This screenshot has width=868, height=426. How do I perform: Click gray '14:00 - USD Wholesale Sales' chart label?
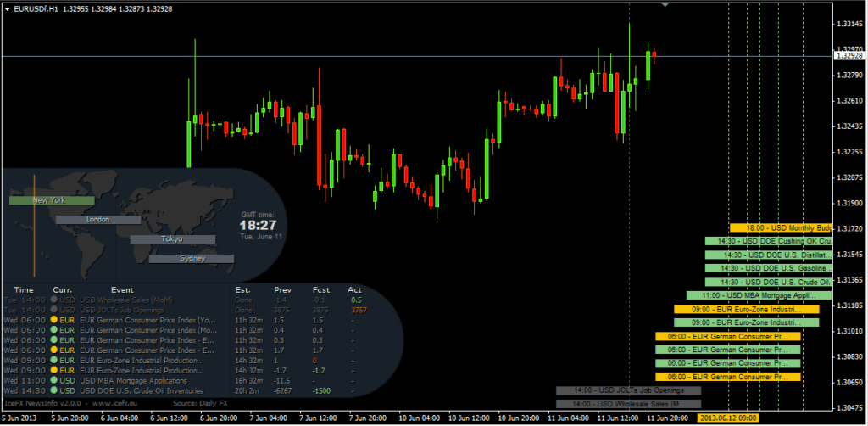[628, 404]
